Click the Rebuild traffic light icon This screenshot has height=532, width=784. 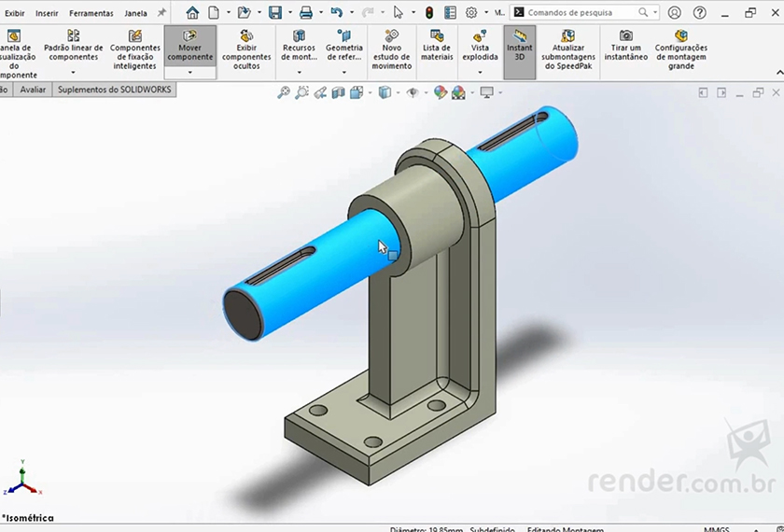tap(429, 13)
